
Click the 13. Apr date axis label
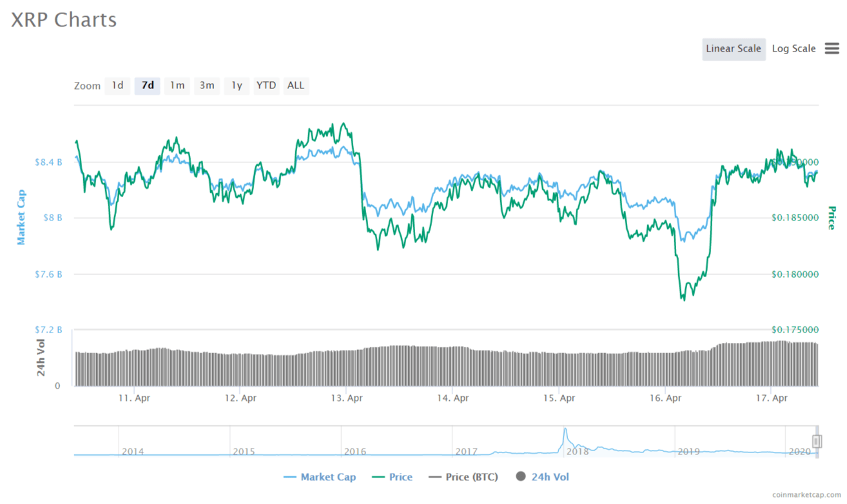[348, 398]
